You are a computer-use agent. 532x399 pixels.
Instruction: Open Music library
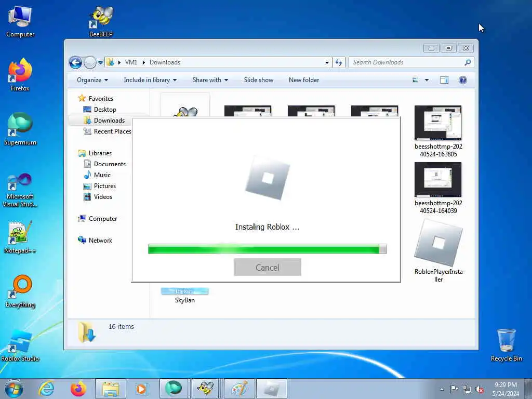[102, 175]
